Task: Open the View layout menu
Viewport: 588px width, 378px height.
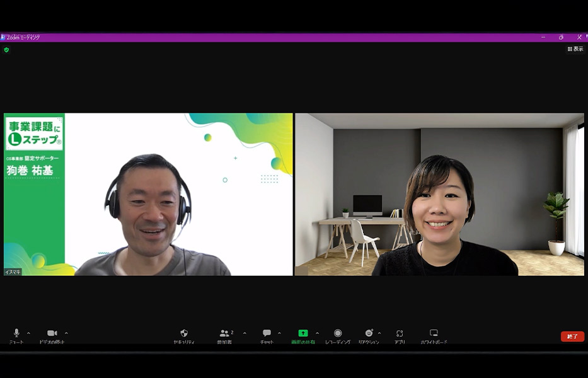Action: tap(575, 49)
